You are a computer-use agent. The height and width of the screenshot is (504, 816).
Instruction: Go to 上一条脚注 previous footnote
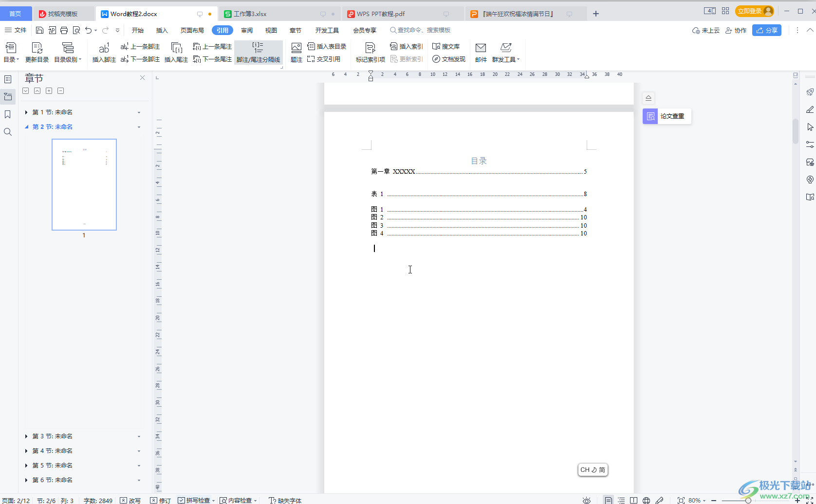(140, 47)
